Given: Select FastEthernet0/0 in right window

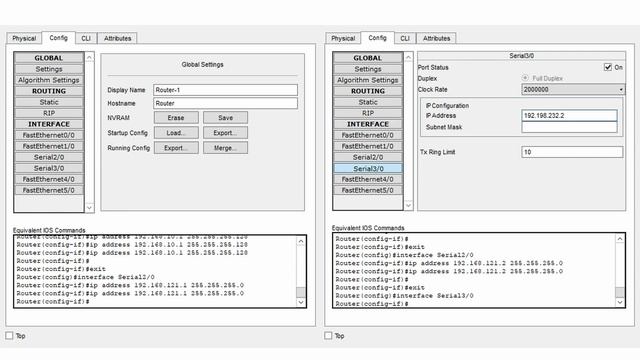Looking at the screenshot, I should (x=368, y=135).
